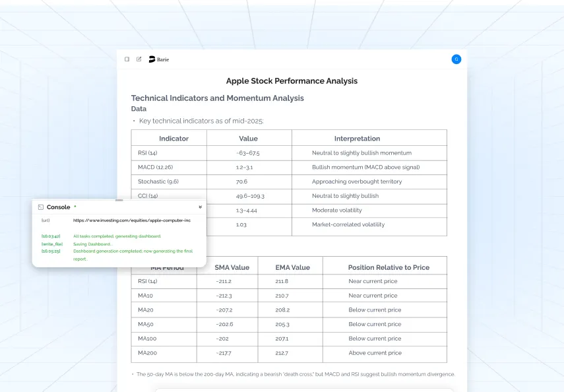Image resolution: width=564 pixels, height=392 pixels.
Task: Click Technical Indicators and Momentum Analysis heading
Action: coord(217,98)
